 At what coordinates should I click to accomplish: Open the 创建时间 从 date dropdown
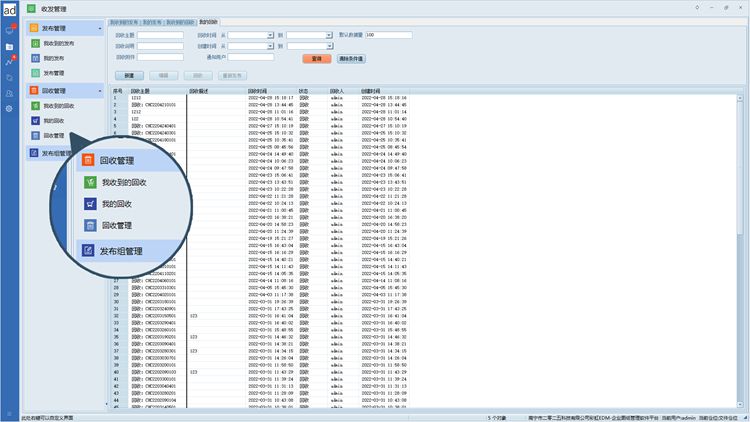pos(270,46)
